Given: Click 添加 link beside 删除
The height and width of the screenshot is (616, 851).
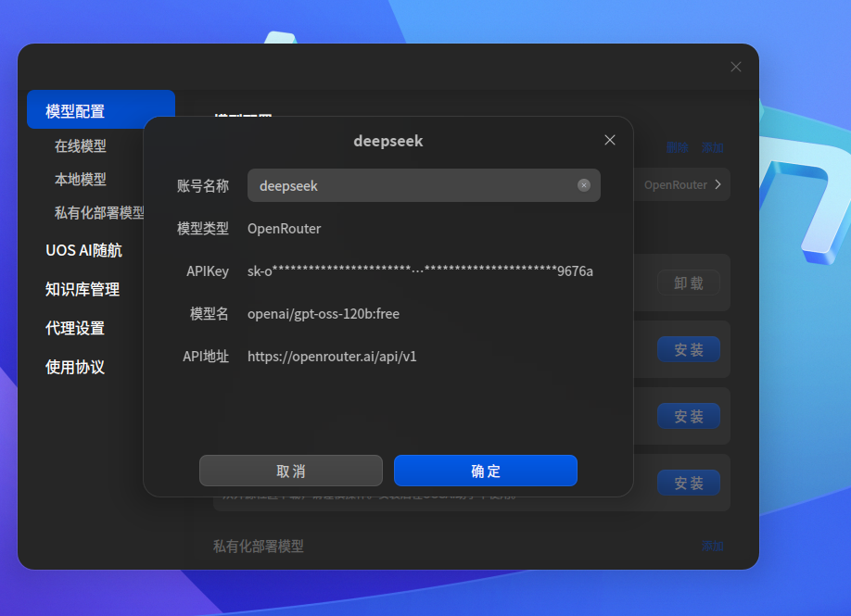Looking at the screenshot, I should [x=712, y=147].
